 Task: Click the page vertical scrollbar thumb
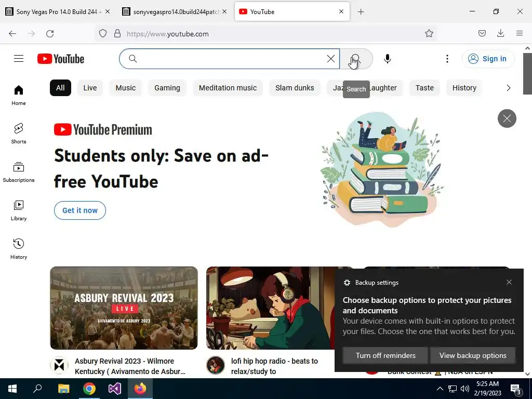point(528,74)
